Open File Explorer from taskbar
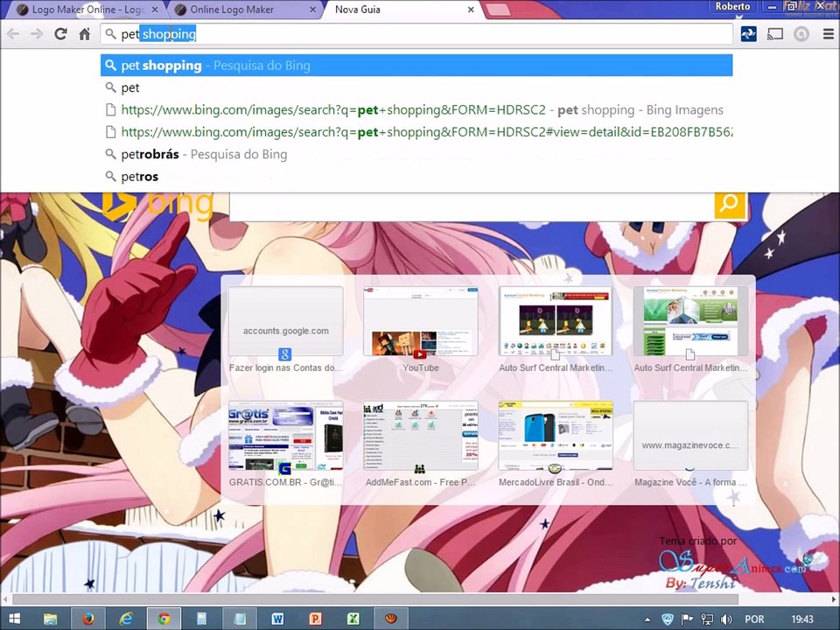The height and width of the screenshot is (630, 840). pyautogui.click(x=51, y=619)
